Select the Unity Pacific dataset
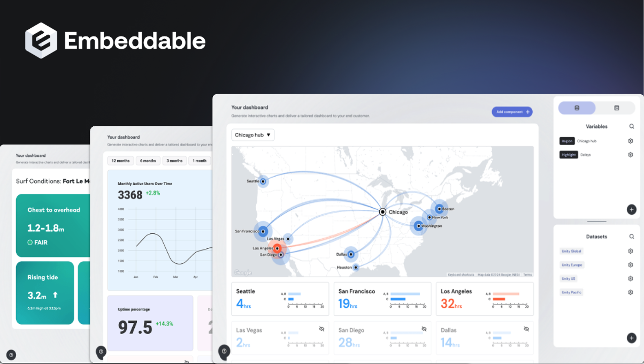 click(571, 292)
